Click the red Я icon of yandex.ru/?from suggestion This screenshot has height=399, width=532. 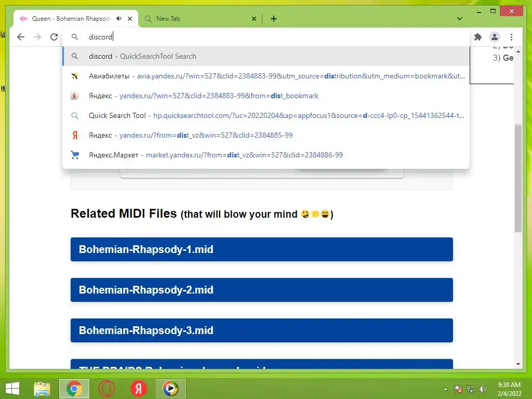pyautogui.click(x=75, y=135)
